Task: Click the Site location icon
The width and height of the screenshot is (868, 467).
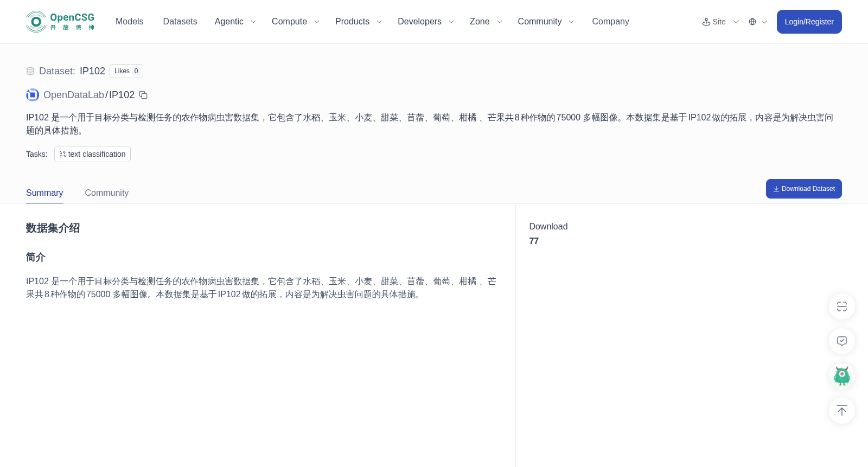Action: [706, 22]
